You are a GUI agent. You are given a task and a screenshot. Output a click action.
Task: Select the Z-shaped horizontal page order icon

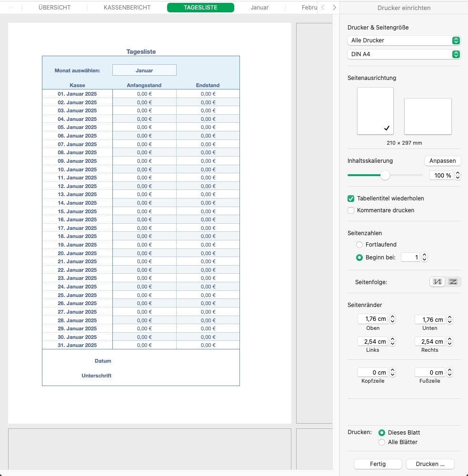pos(453,281)
